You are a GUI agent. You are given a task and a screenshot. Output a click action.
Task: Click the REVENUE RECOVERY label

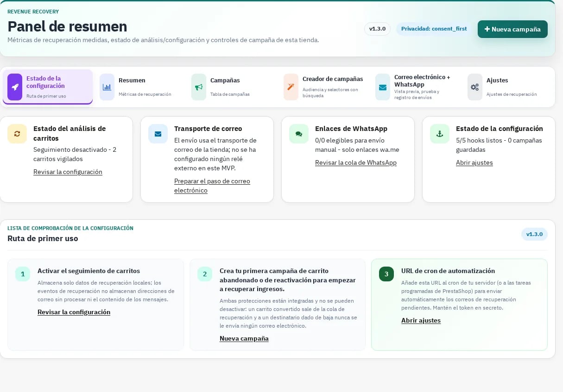[33, 12]
